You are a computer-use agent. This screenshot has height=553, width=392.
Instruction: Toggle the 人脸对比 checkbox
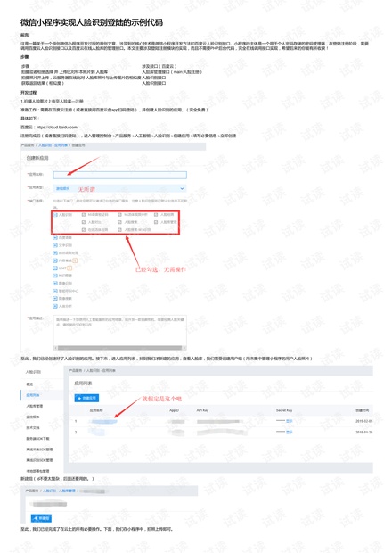click(84, 222)
